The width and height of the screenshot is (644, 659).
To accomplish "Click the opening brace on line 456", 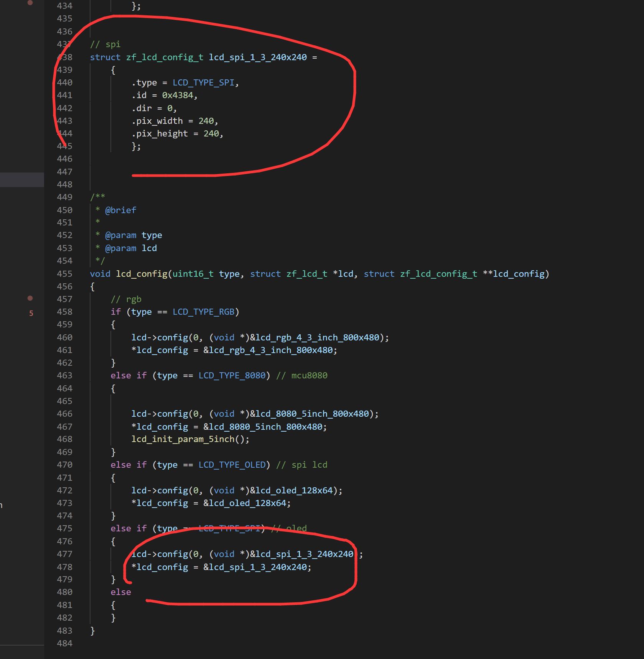I will pos(92,287).
